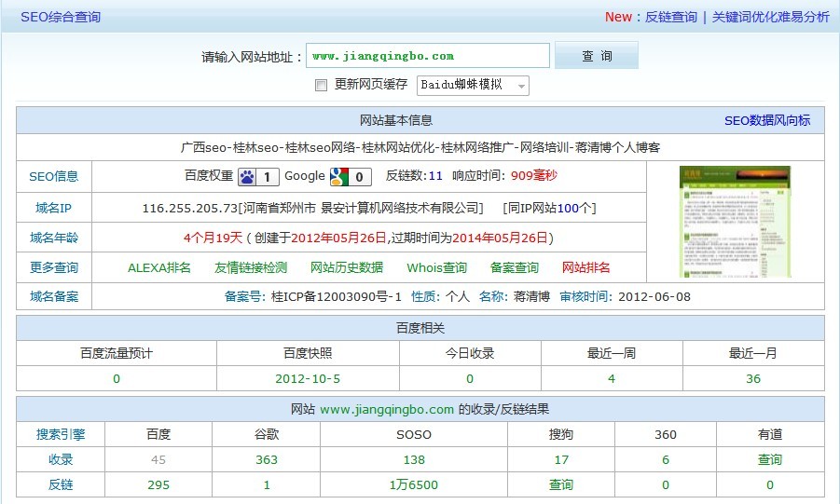
Task: Click the 最近一周 value 4
Action: (612, 379)
